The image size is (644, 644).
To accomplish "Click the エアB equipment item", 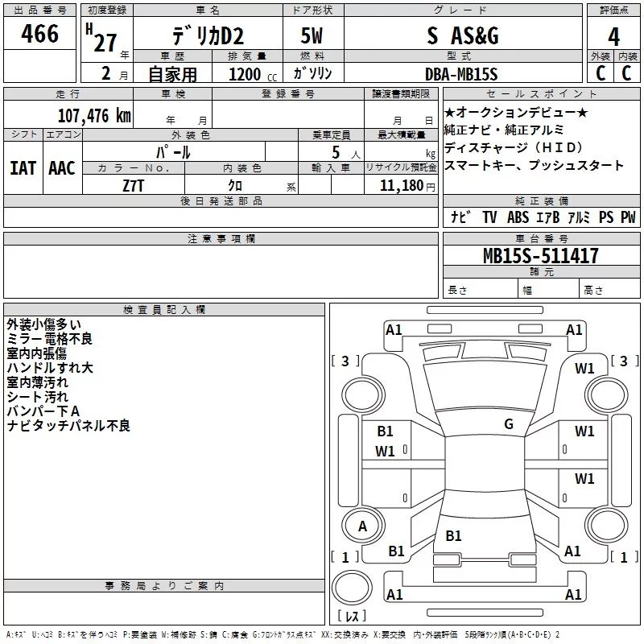I will 548,217.
